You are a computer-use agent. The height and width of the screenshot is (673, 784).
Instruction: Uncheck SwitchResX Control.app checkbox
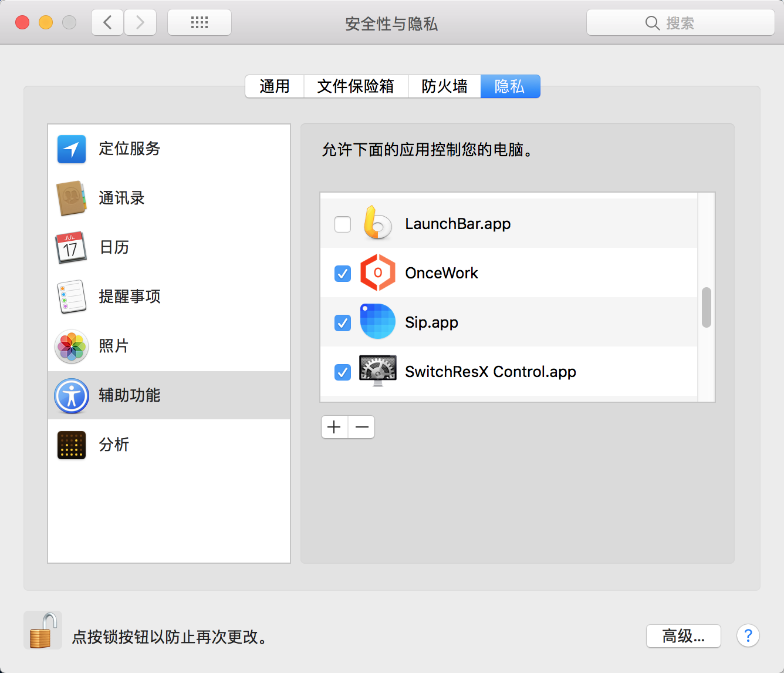click(343, 372)
